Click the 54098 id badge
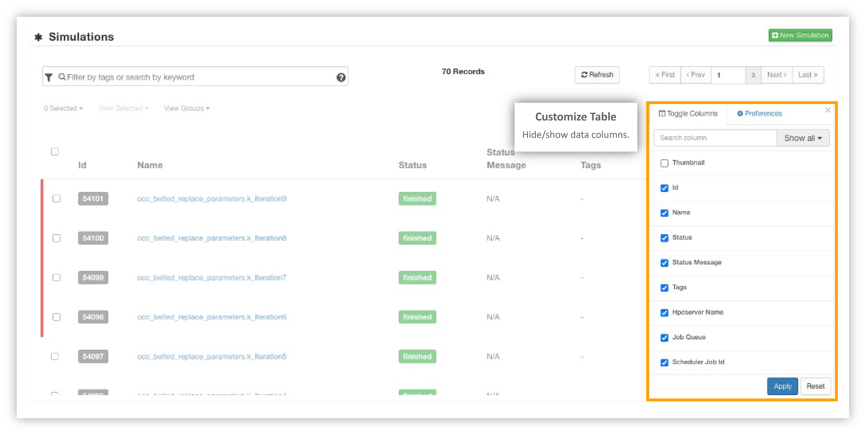 93,317
